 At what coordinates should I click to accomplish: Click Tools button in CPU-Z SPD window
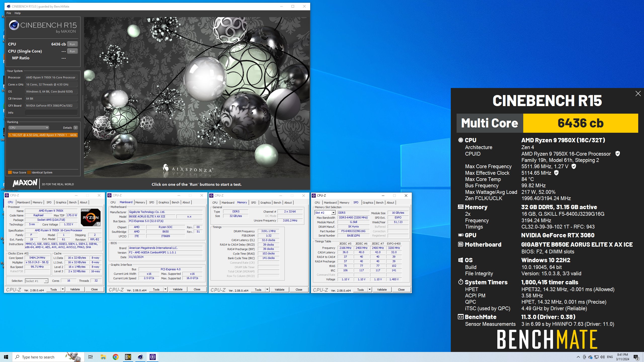click(360, 290)
